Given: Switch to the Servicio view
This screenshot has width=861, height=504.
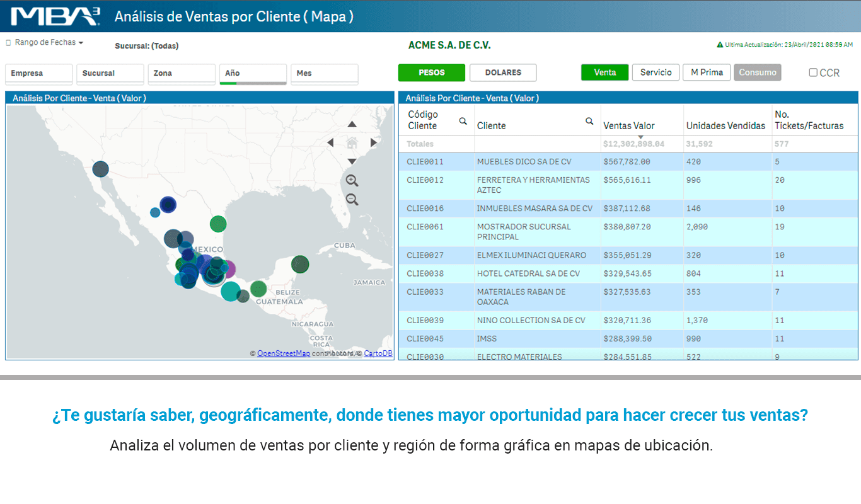Looking at the screenshot, I should [656, 72].
